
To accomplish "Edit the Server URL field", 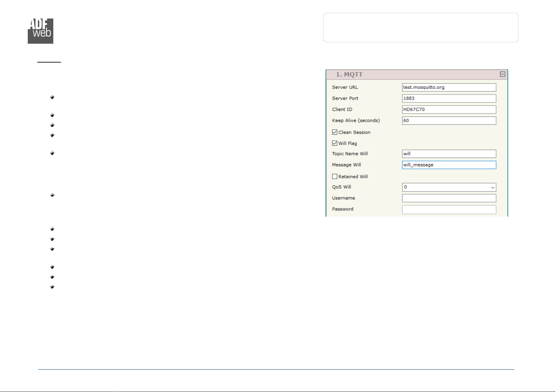I will click(449, 87).
